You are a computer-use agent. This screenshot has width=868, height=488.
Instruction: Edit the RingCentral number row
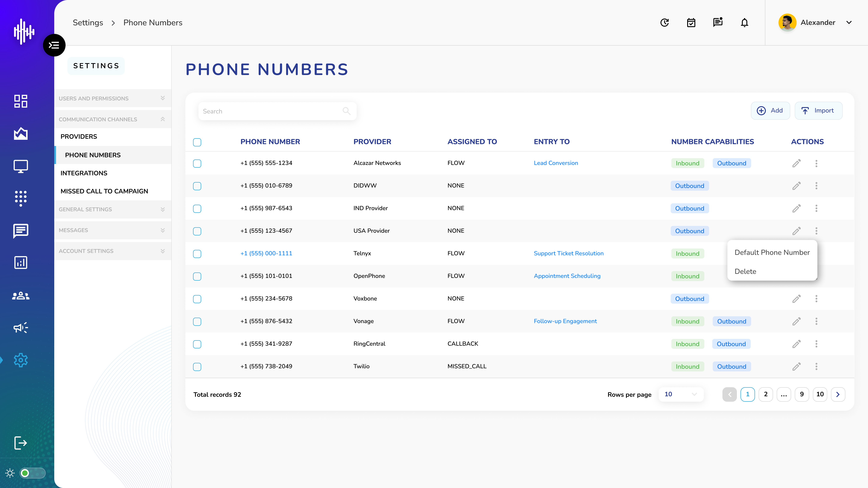click(x=796, y=344)
